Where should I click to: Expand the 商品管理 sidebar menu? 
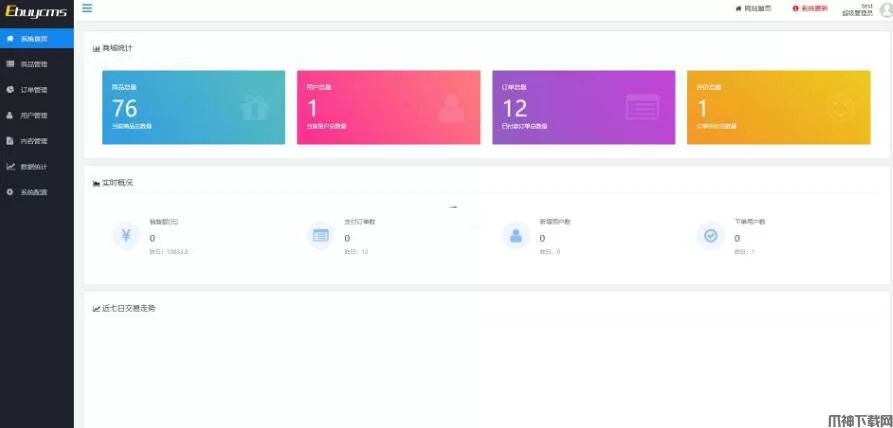point(34,64)
